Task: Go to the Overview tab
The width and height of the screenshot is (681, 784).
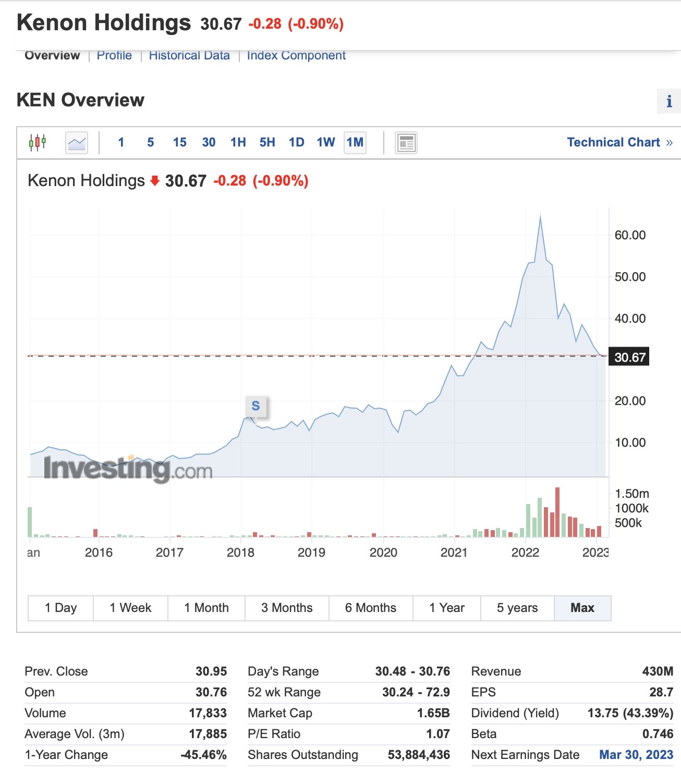Action: tap(52, 55)
